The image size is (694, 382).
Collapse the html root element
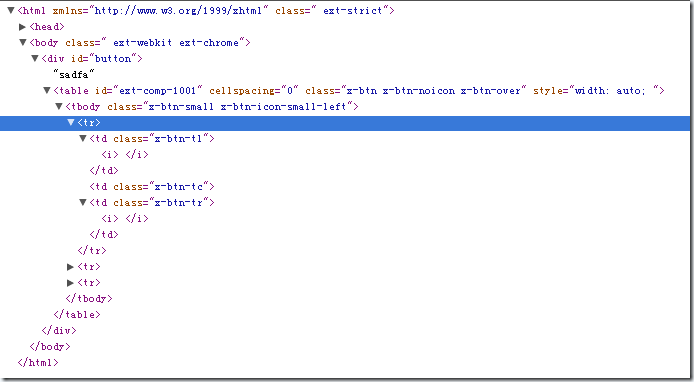point(11,10)
